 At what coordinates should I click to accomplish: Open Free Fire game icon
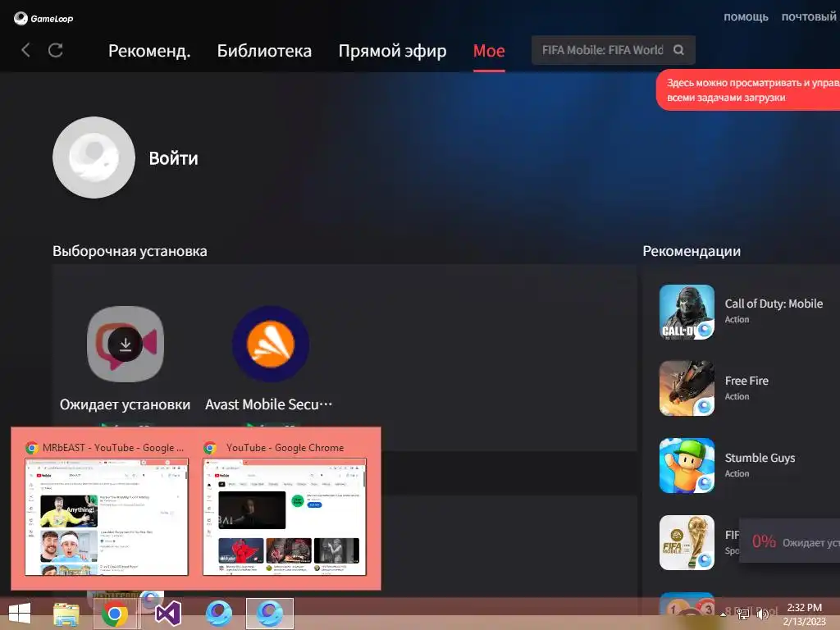click(x=687, y=388)
